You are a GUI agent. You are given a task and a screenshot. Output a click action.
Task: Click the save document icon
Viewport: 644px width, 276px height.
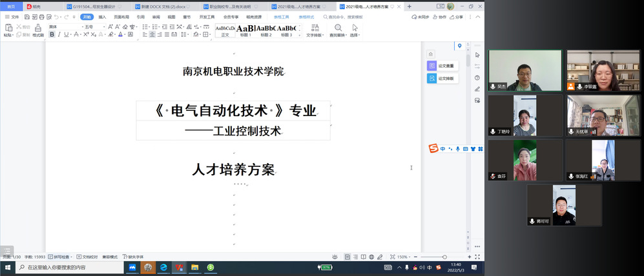coord(26,17)
